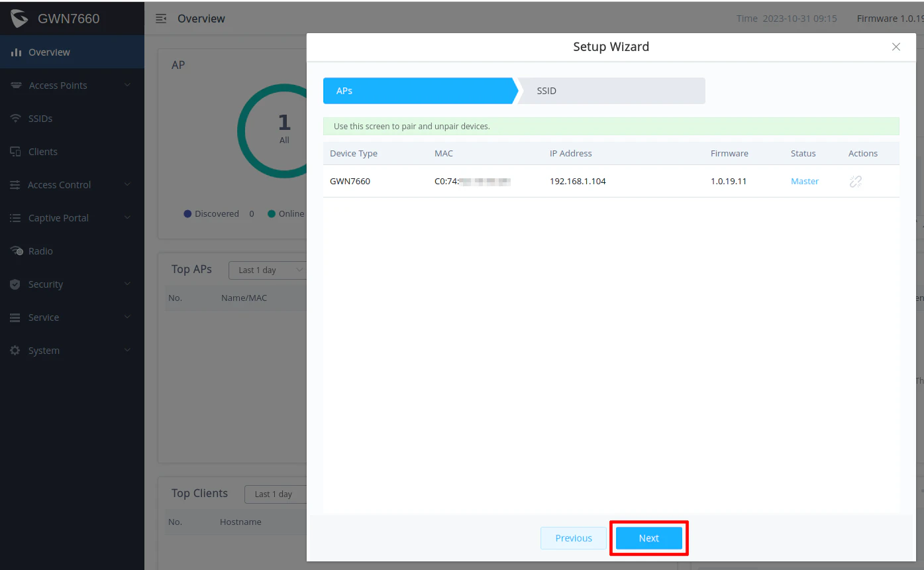Click the Hostname column header in Top Clients
This screenshot has height=570, width=924.
pyautogui.click(x=240, y=522)
